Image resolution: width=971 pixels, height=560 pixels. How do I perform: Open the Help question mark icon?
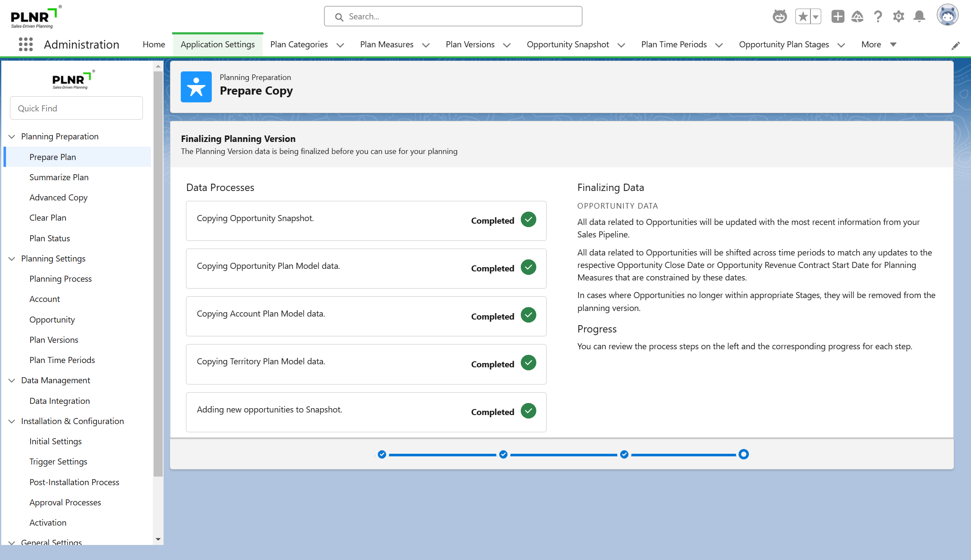(878, 16)
